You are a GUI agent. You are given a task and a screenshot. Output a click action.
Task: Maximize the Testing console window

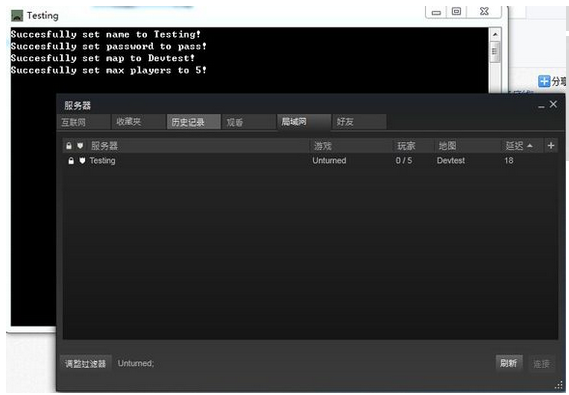tap(456, 12)
